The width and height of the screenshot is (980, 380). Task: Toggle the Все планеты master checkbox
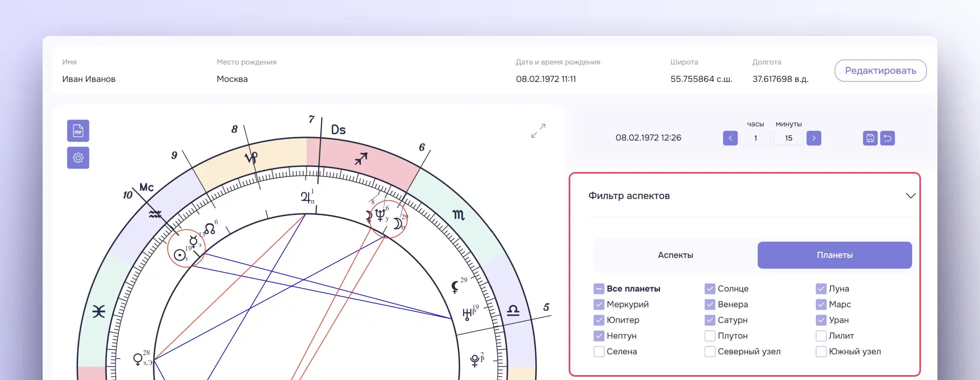point(598,289)
